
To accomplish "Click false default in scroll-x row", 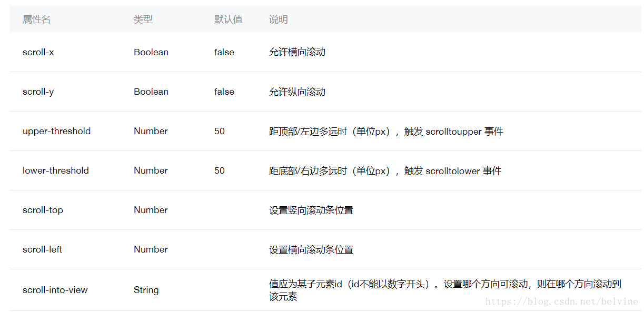I will click(x=224, y=52).
